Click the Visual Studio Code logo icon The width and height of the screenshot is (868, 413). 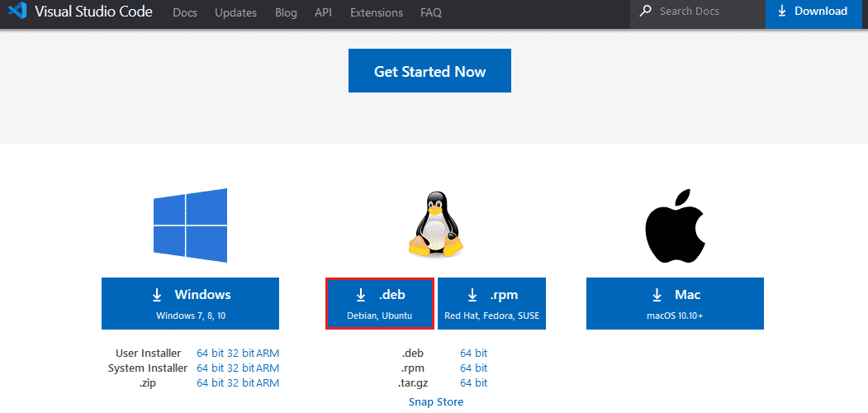click(17, 12)
